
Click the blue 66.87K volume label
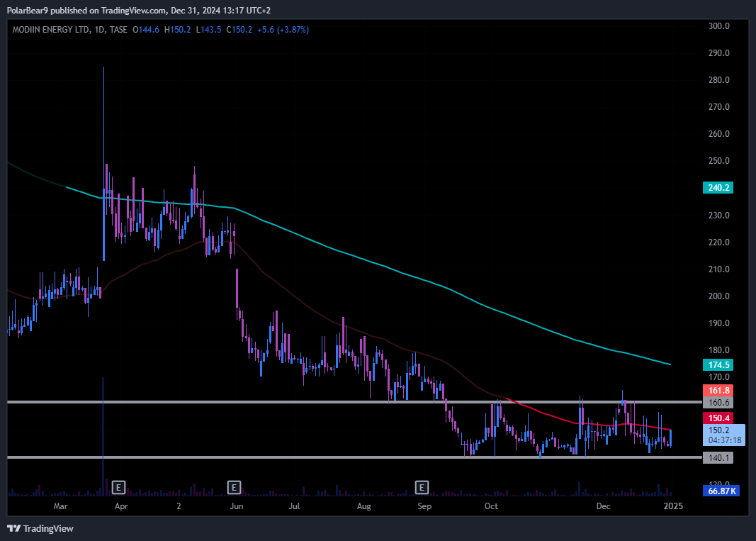720,491
